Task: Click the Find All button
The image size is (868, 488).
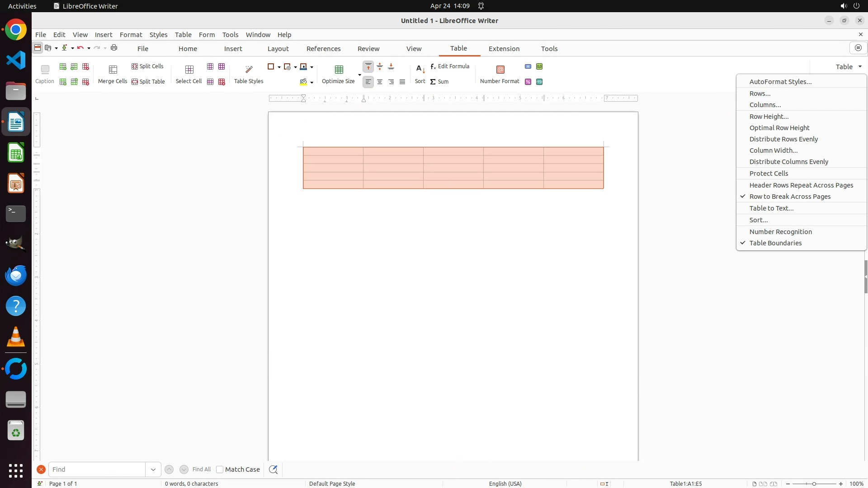Action: [201, 469]
